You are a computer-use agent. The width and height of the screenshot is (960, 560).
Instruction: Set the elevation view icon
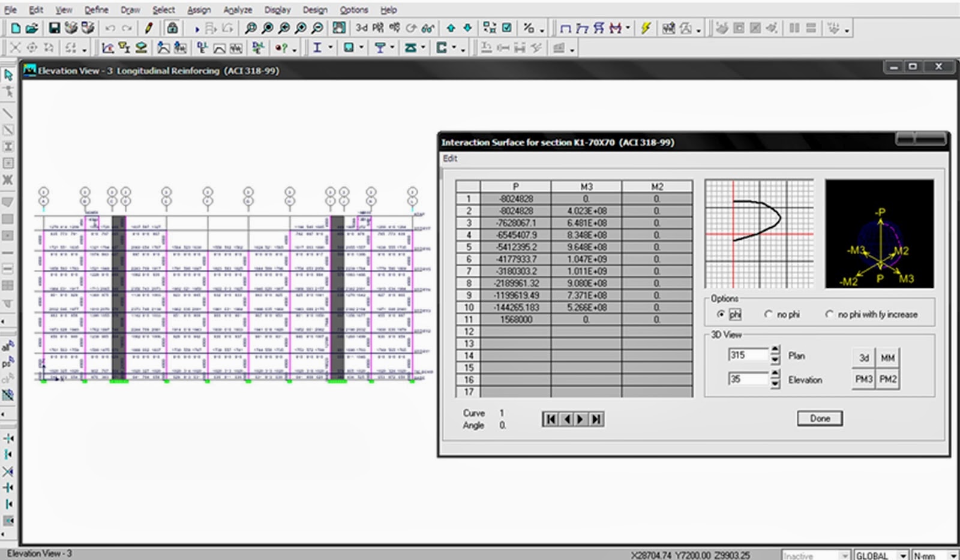394,28
